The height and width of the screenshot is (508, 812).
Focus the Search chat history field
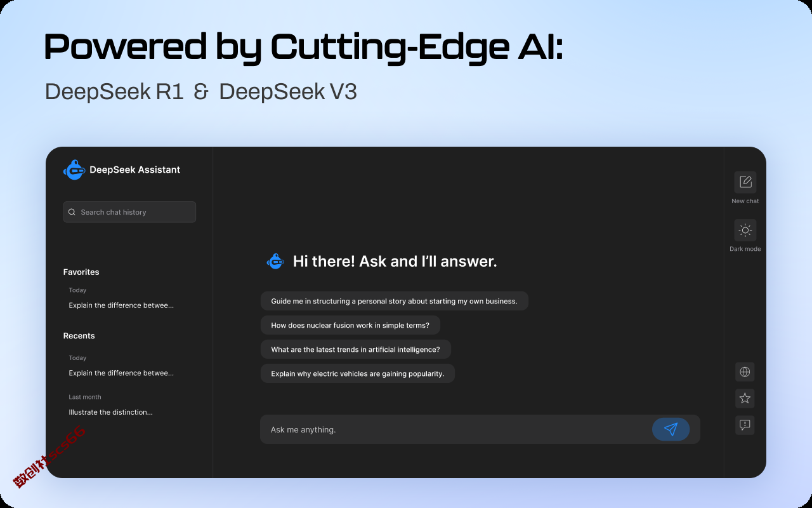click(x=129, y=212)
